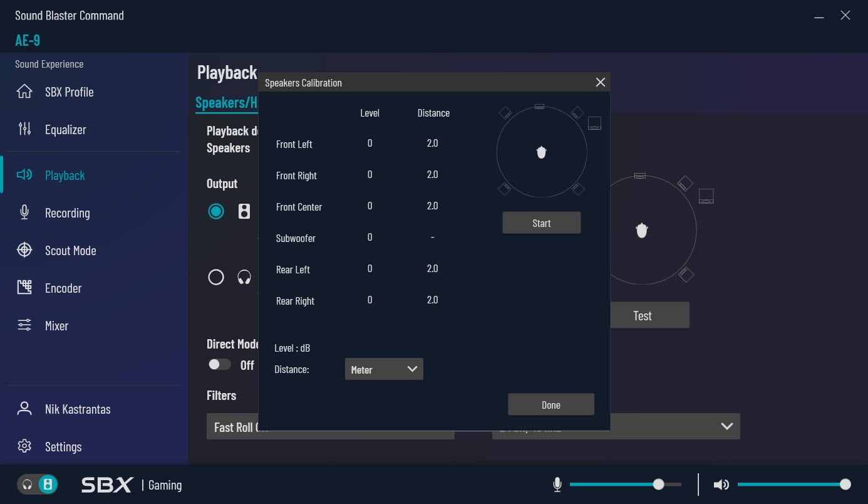
Task: Switch output to speakers in bottom bar toggle
Action: 48,485
